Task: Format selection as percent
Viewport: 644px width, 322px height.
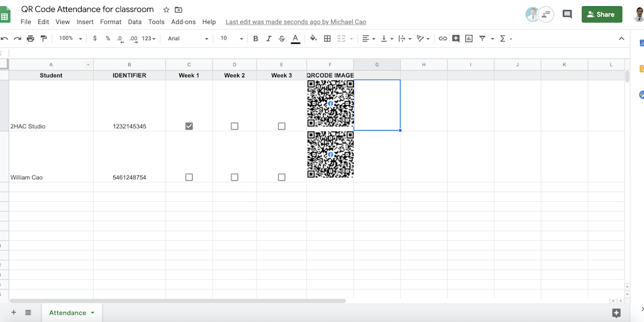Action: [x=108, y=38]
